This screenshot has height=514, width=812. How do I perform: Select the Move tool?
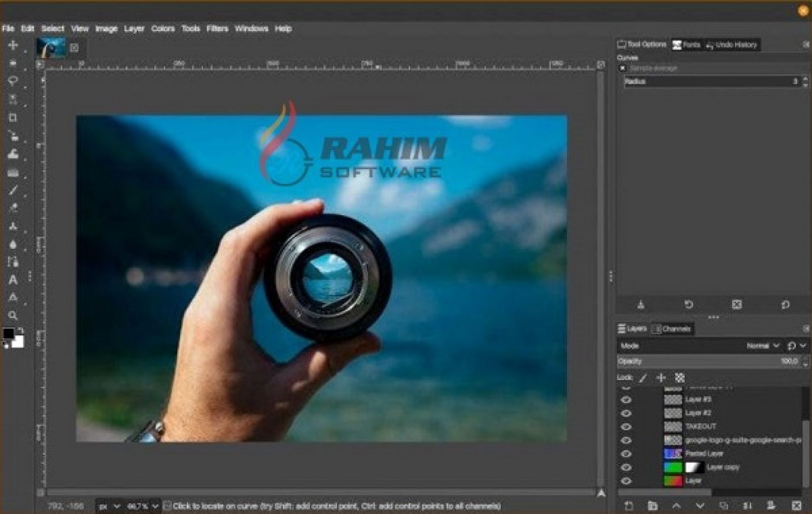(14, 45)
